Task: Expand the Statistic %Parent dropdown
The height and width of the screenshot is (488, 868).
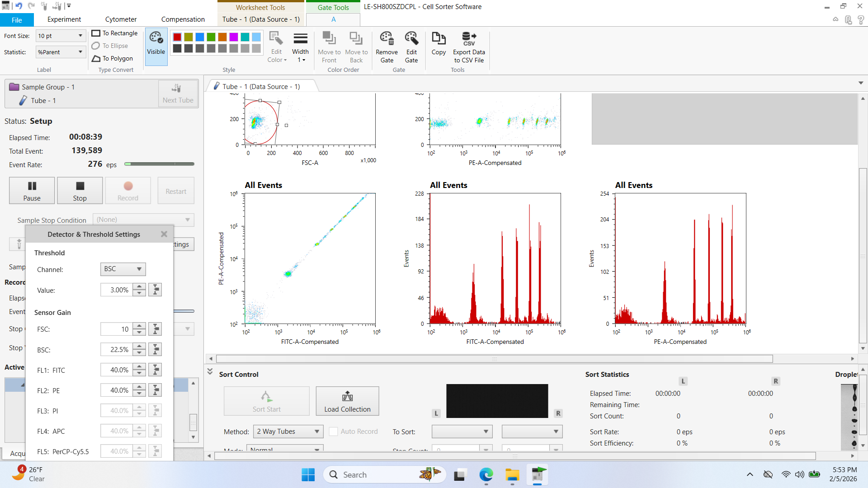Action: (61, 52)
